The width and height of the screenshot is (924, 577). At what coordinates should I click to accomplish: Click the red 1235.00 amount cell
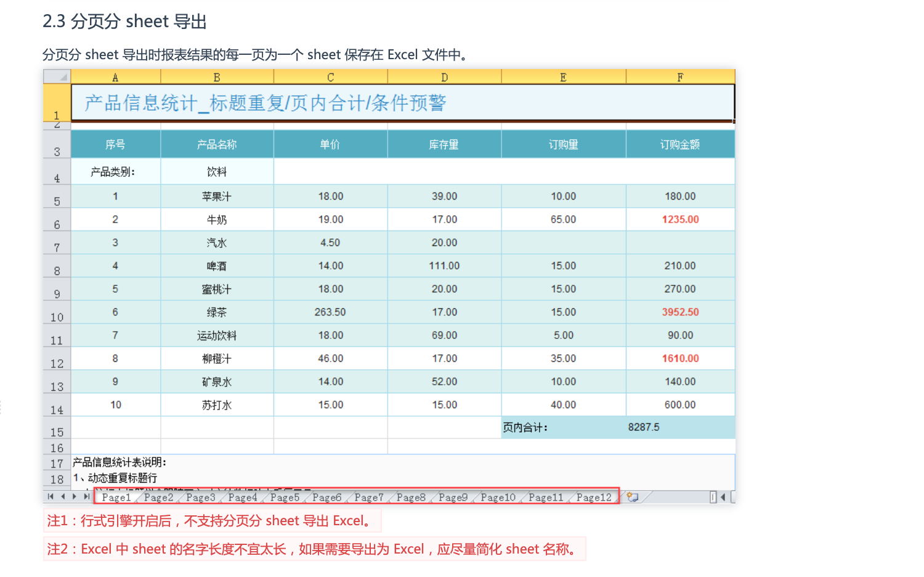tap(680, 219)
